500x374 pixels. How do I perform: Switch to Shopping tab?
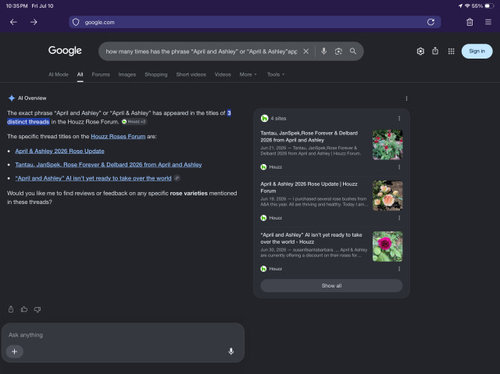156,74
